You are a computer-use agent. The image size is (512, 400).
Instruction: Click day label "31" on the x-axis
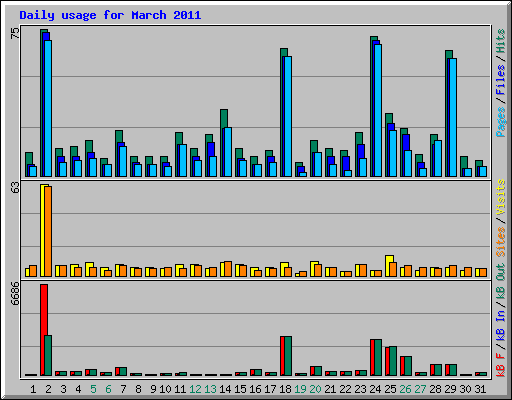click(x=480, y=389)
